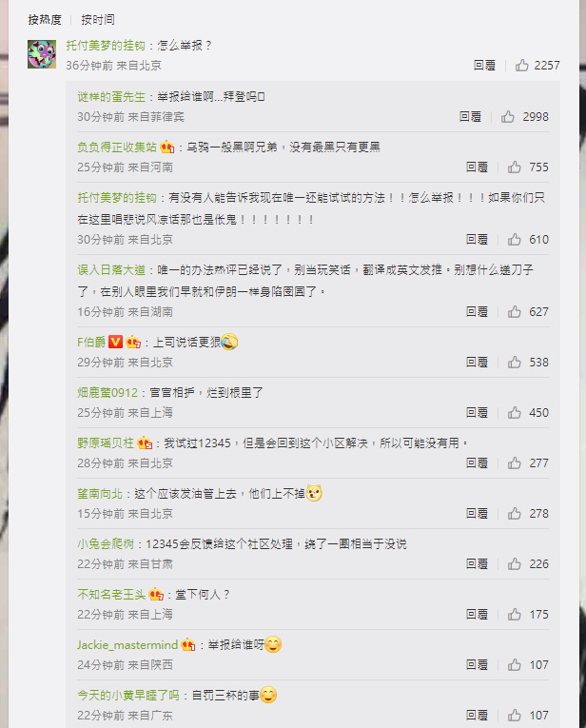Reply to 野原瑶贝柱's 12345 comment
This screenshot has height=728, width=586.
point(477,462)
